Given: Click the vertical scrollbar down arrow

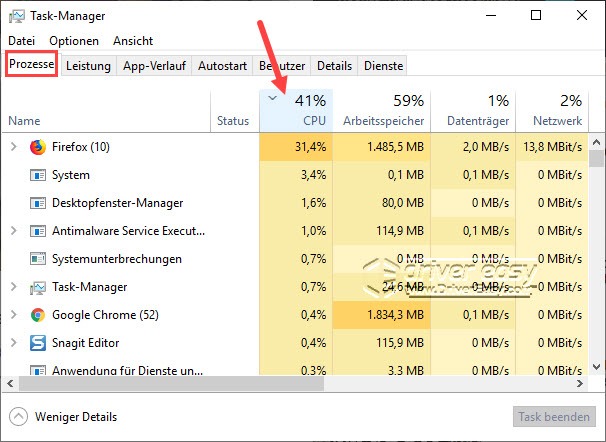Looking at the screenshot, I should coord(596,366).
